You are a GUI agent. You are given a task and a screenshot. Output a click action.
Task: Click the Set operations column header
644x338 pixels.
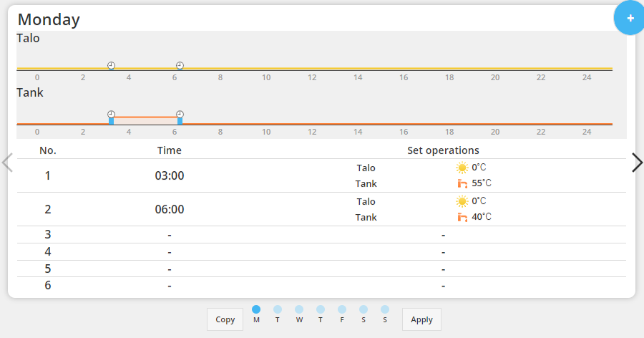[443, 150]
